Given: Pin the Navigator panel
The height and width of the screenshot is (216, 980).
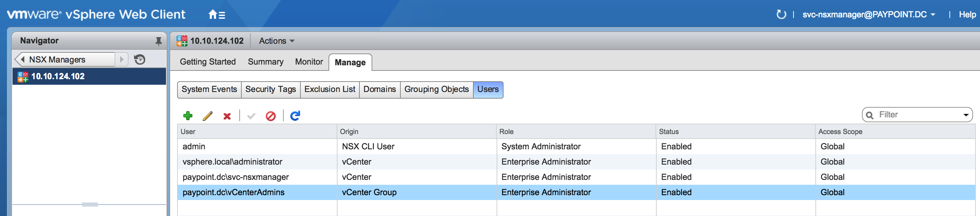Looking at the screenshot, I should pos(159,41).
